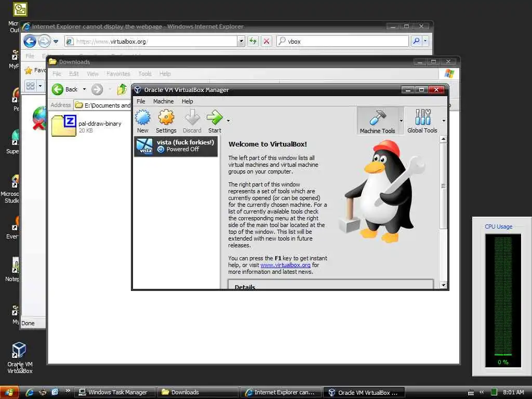The height and width of the screenshot is (399, 532).
Task: Click the IE URL address field
Action: pos(151,42)
